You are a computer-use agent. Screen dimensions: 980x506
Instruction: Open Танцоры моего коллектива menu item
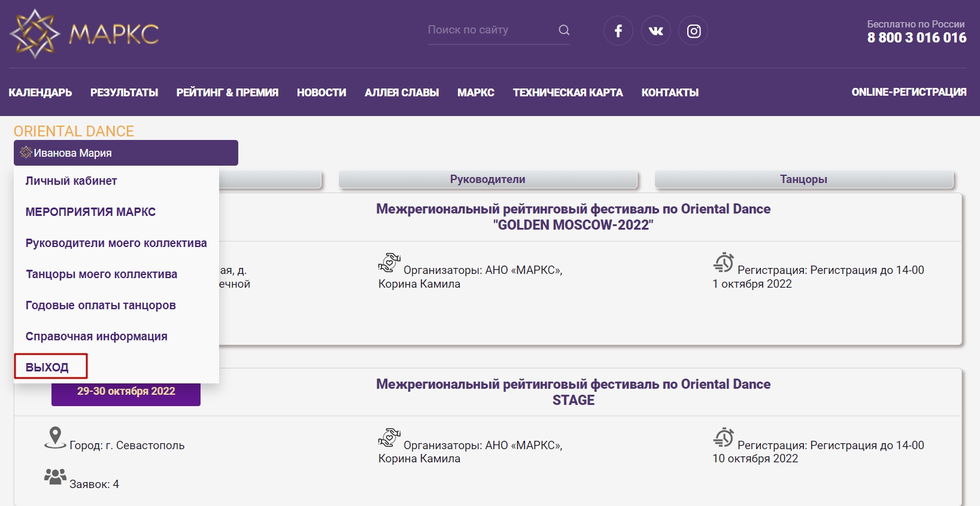102,274
